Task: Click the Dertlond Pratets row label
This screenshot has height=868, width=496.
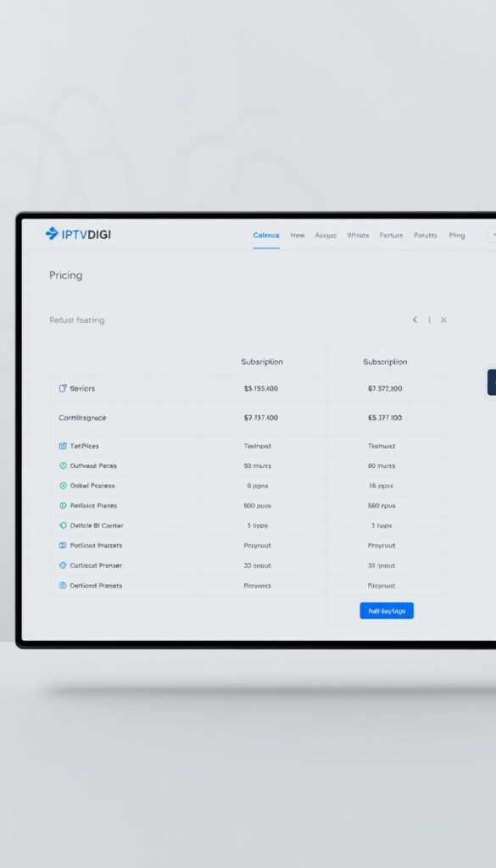Action: point(97,585)
